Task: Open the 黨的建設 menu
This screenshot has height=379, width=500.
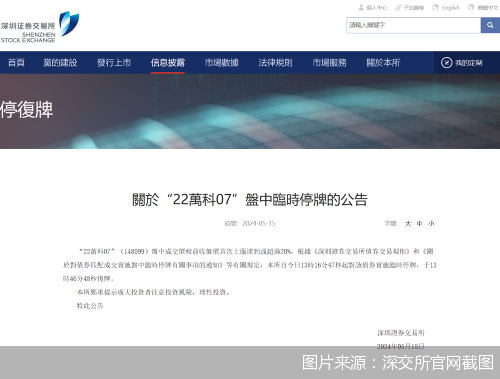Action: pos(60,62)
